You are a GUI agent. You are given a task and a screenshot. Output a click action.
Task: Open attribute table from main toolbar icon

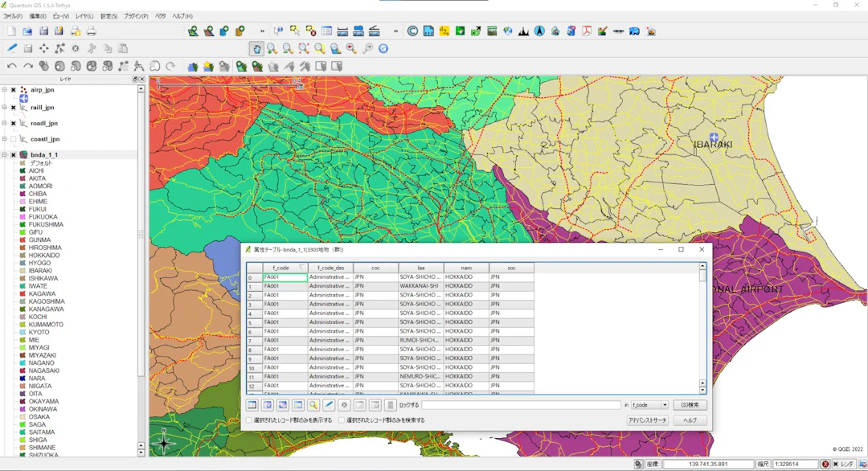pyautogui.click(x=326, y=31)
